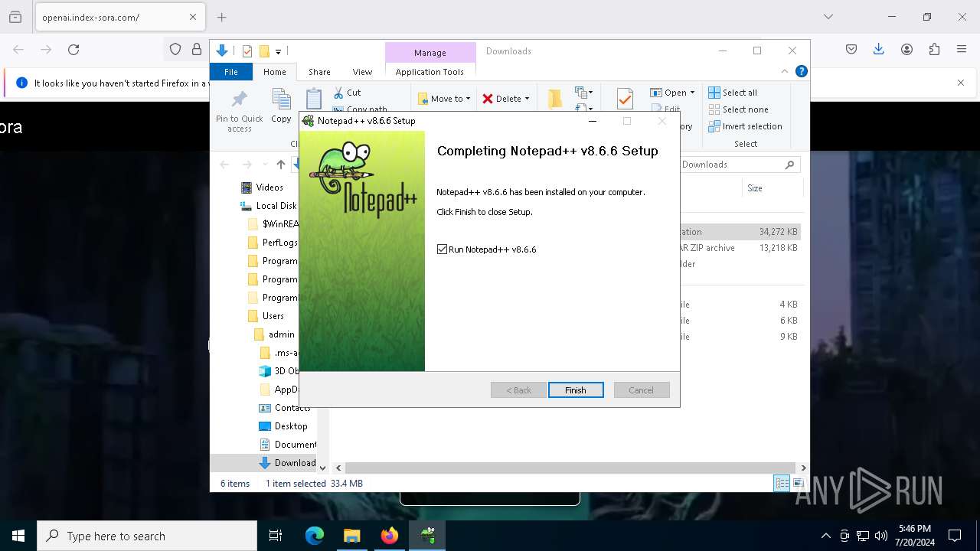Open Task View on taskbar
The width and height of the screenshot is (980, 551).
tap(276, 536)
